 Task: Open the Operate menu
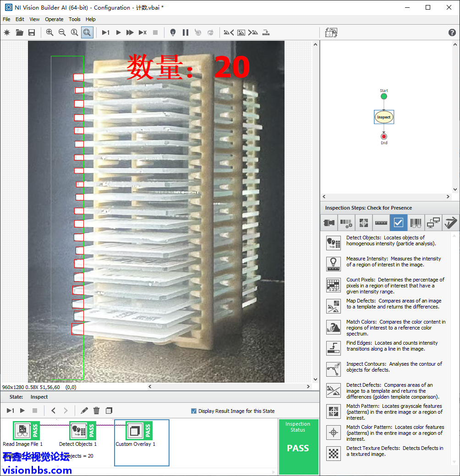pyautogui.click(x=54, y=19)
